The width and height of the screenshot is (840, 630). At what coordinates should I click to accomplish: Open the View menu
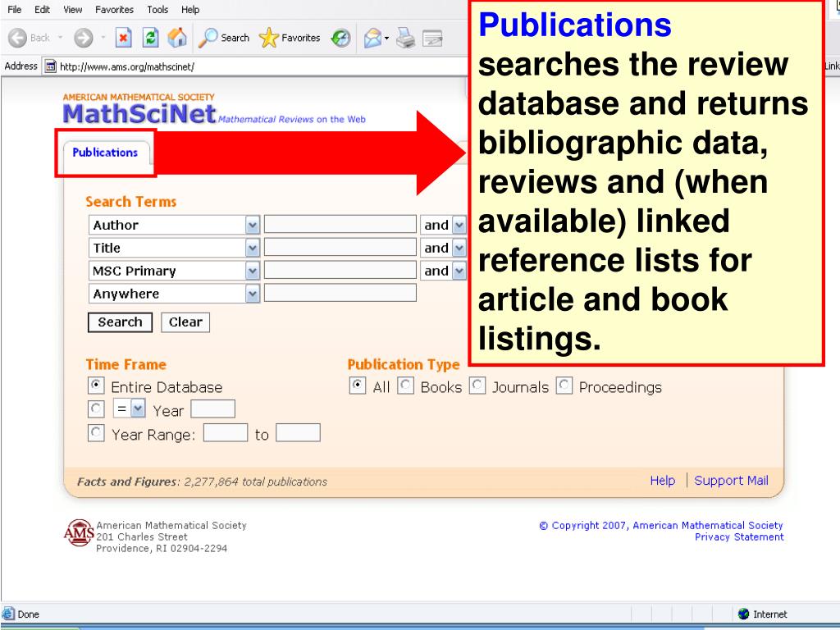pyautogui.click(x=72, y=10)
